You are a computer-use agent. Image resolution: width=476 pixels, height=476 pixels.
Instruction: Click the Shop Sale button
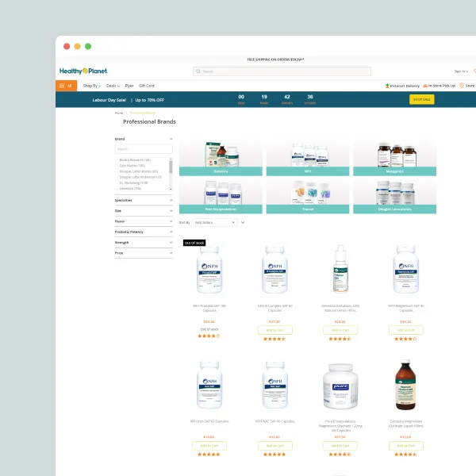point(422,100)
